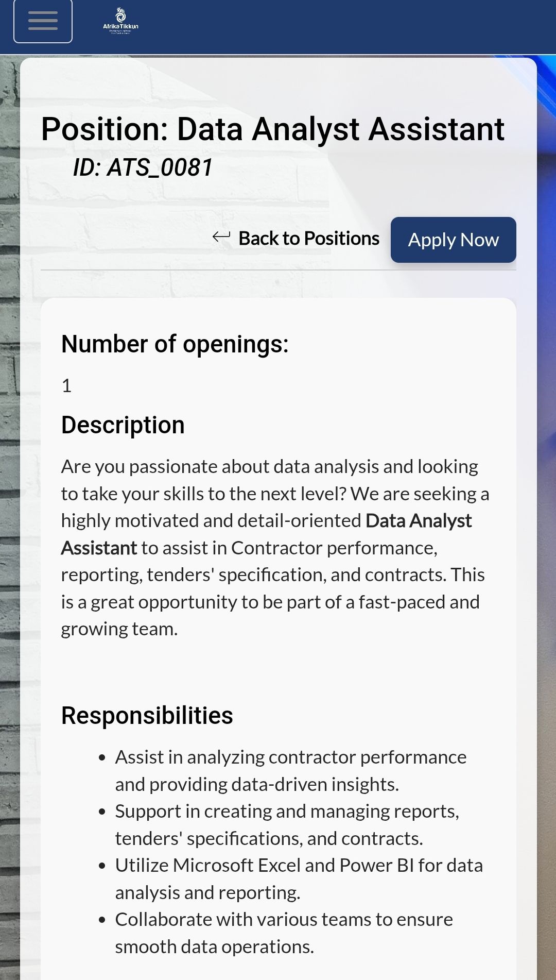Click the Description heading
The width and height of the screenshot is (556, 980).
[123, 426]
